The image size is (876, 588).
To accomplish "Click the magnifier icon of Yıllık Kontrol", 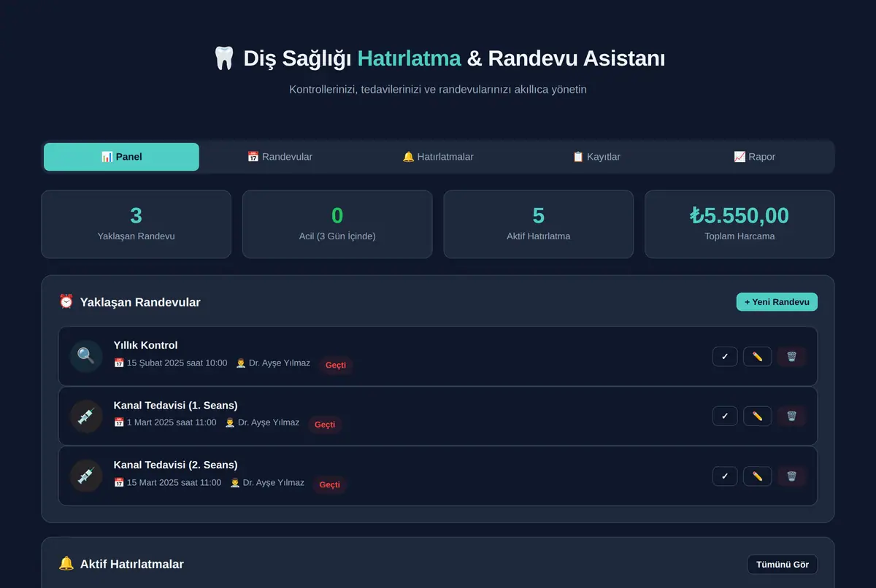I will coord(86,356).
